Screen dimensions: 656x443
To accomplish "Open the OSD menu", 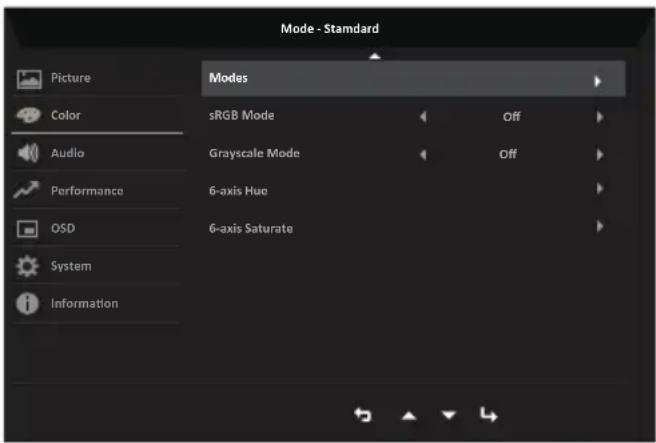I will click(63, 228).
